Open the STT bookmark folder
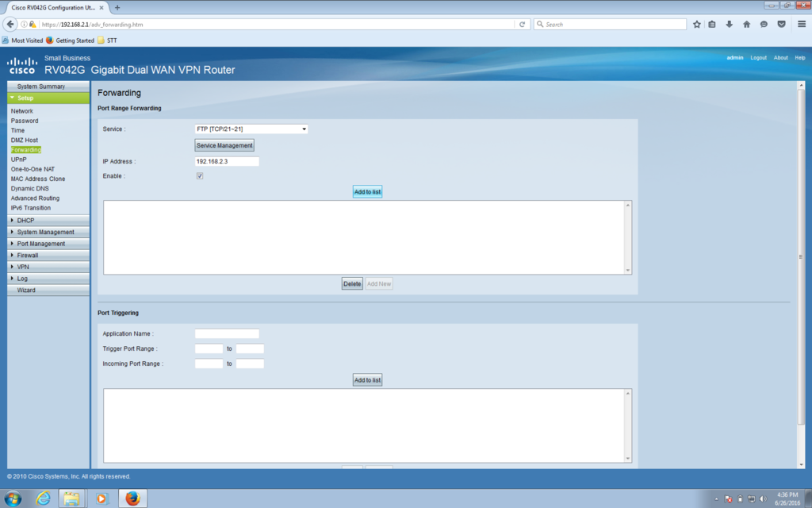Viewport: 812px width, 508px height. coord(107,40)
